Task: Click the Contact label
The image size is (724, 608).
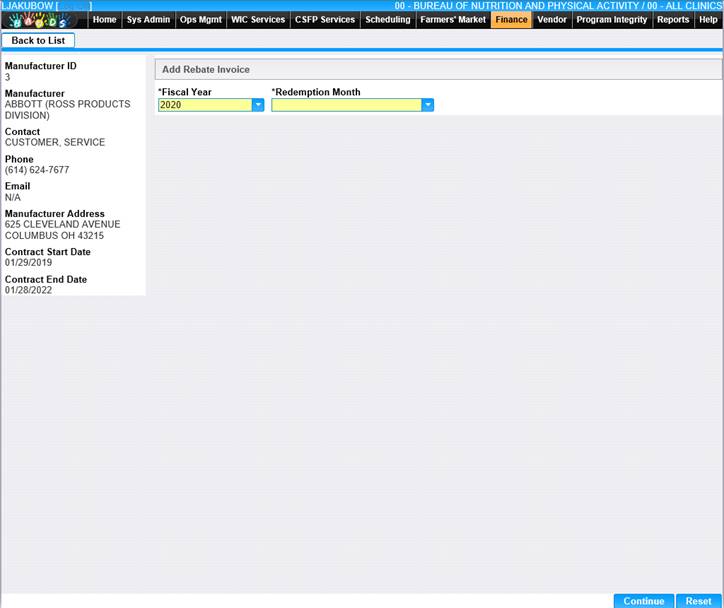Action: (x=22, y=132)
